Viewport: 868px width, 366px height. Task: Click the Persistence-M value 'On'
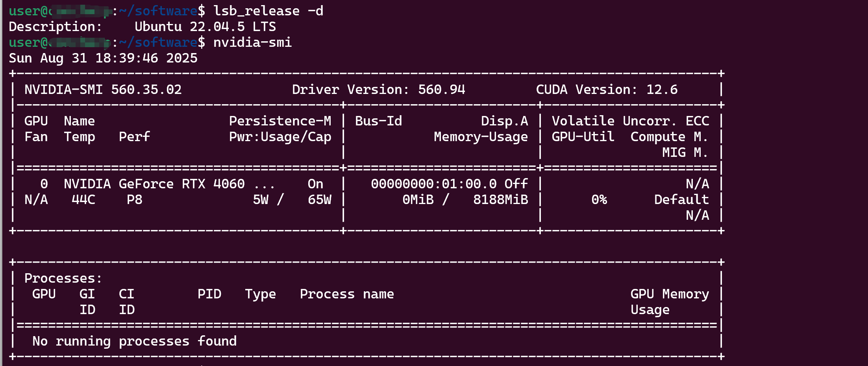tap(315, 184)
